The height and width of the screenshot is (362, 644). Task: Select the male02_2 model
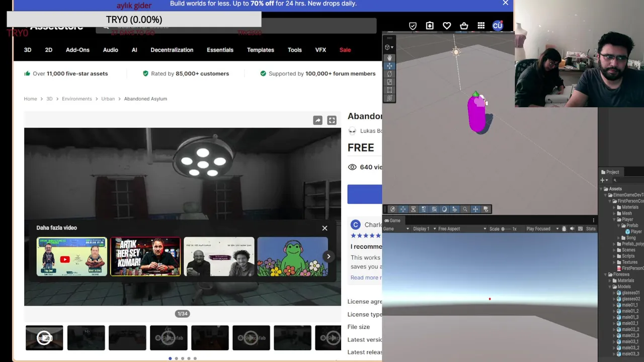628,329
